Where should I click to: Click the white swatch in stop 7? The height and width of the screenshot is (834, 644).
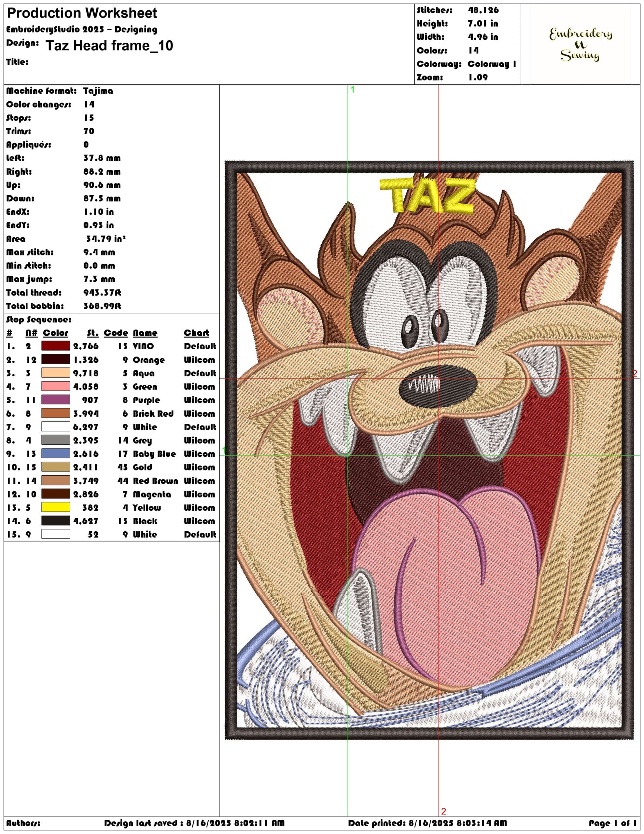pos(56,426)
